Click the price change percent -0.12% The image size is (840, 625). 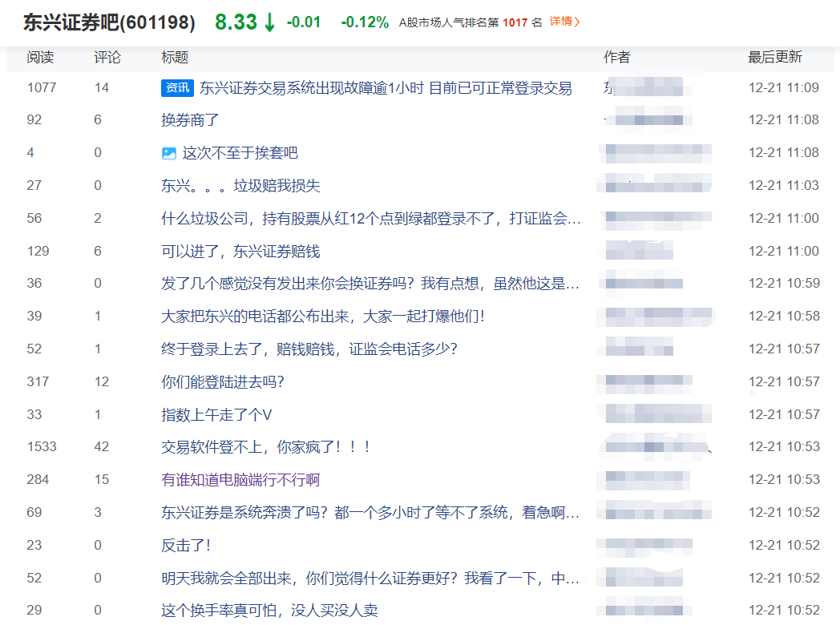click(x=365, y=22)
